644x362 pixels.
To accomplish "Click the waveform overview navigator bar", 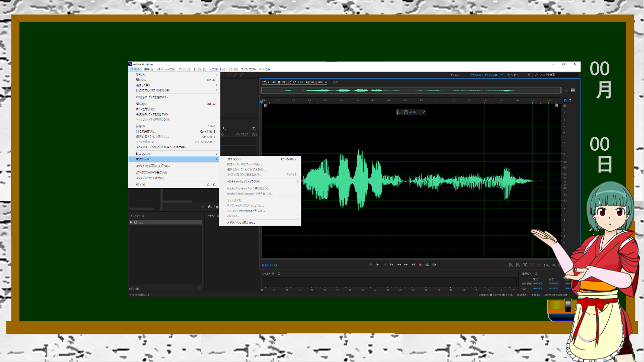I will click(x=411, y=90).
